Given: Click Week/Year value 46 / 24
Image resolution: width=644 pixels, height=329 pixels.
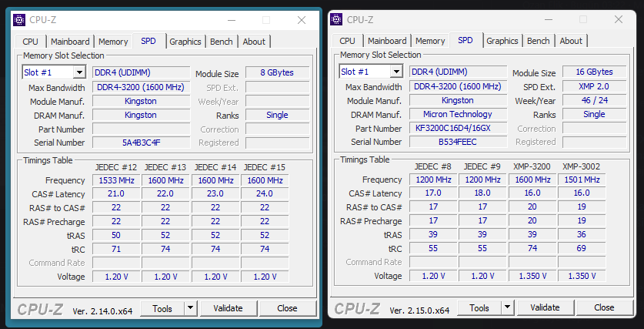Looking at the screenshot, I should click(594, 100).
